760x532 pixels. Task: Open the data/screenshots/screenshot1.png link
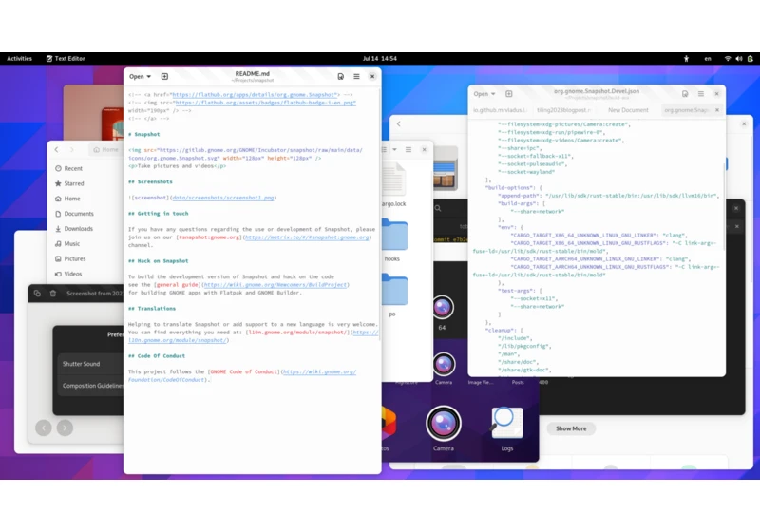(223, 198)
